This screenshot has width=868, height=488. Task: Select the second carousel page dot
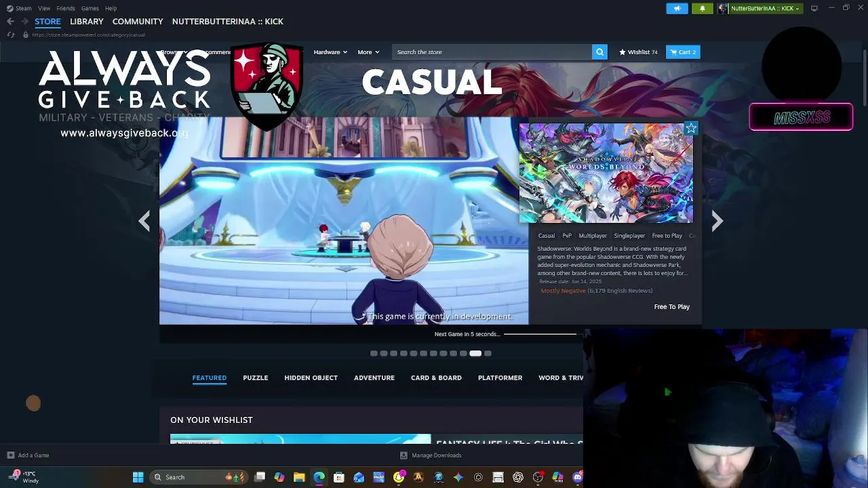[384, 353]
